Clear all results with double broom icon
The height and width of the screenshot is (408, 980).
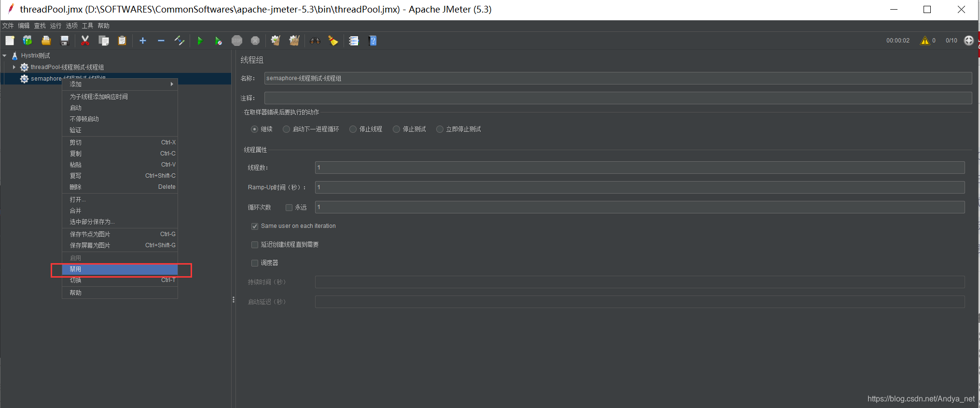(x=294, y=41)
